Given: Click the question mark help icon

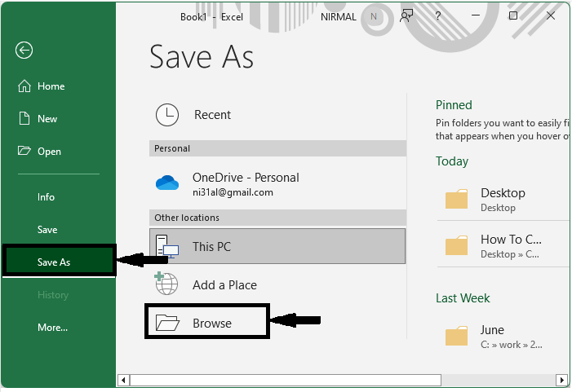Looking at the screenshot, I should pos(439,15).
